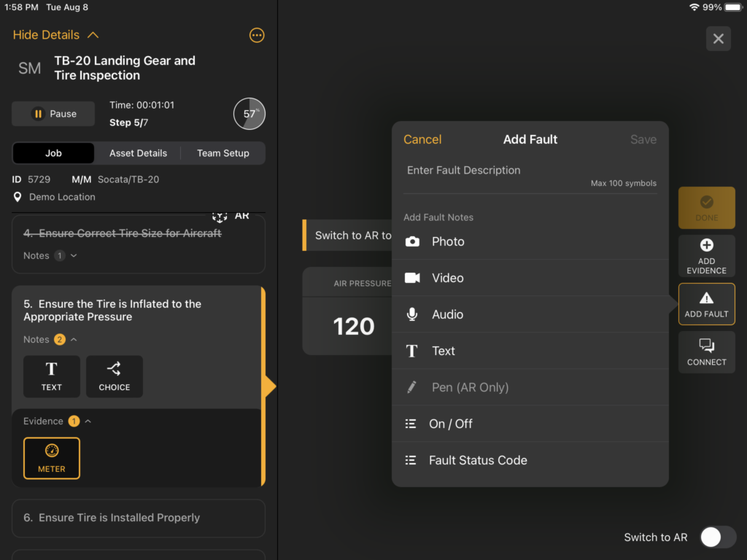Toggle the Switch to AR switch
Image resolution: width=747 pixels, height=560 pixels.
click(x=718, y=537)
